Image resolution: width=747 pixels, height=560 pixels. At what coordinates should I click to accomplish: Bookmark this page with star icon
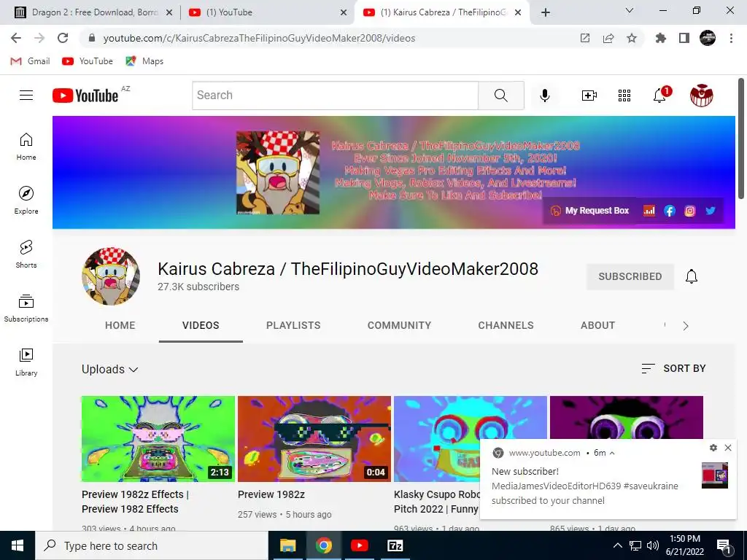pos(632,38)
